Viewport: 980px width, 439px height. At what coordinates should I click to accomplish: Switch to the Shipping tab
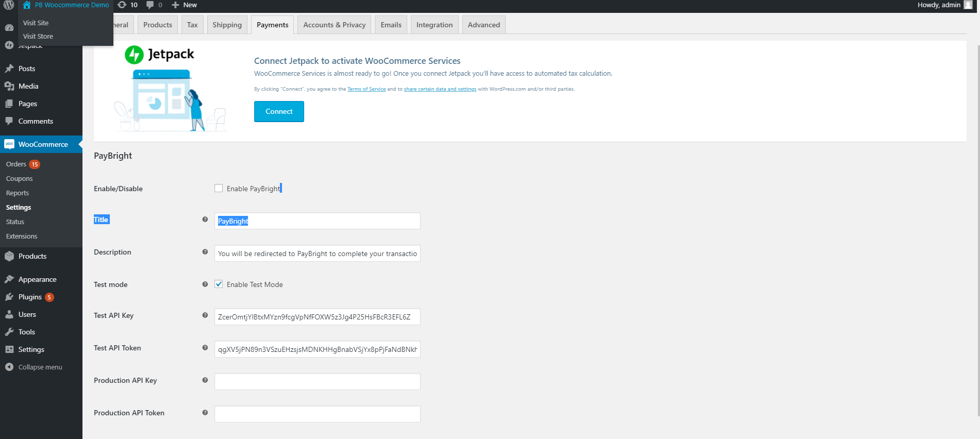click(x=227, y=25)
